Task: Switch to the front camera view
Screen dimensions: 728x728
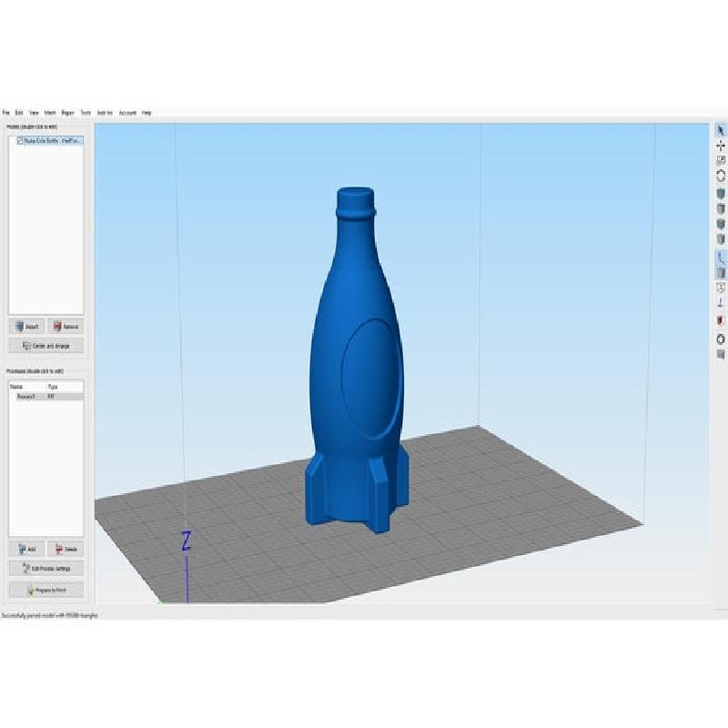Action: pyautogui.click(x=720, y=224)
